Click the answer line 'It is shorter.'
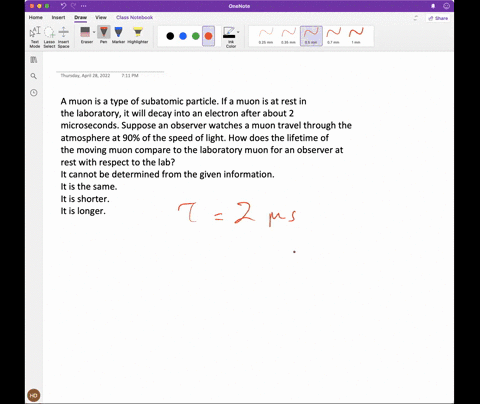480x404 pixels. click(x=85, y=199)
